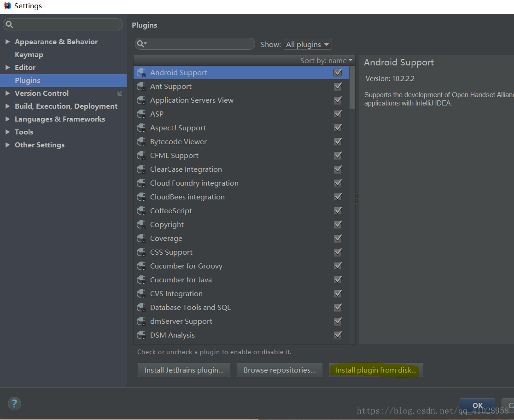Click the CSS Support plugin icon
This screenshot has width=514, height=420.
coord(141,252)
